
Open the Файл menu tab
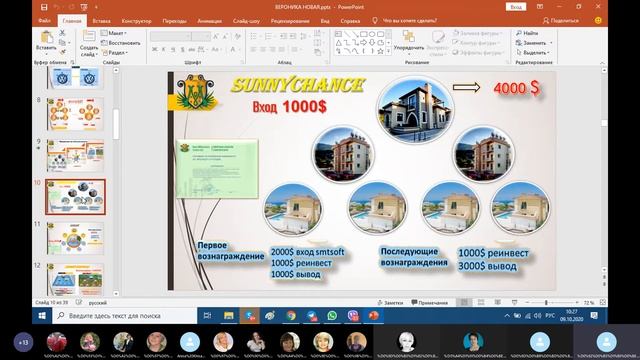44,20
